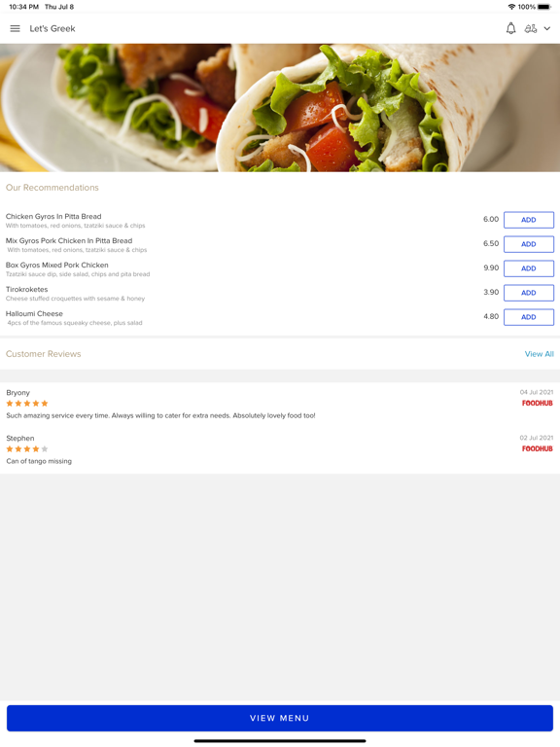Add Mix Gyros Pork Chicken
The width and height of the screenshot is (560, 747).
(x=529, y=244)
